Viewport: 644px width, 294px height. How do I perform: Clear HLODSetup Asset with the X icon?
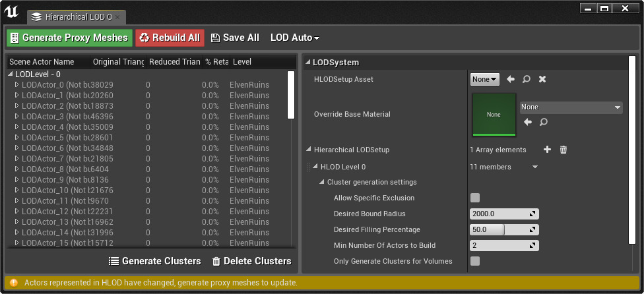pos(542,79)
